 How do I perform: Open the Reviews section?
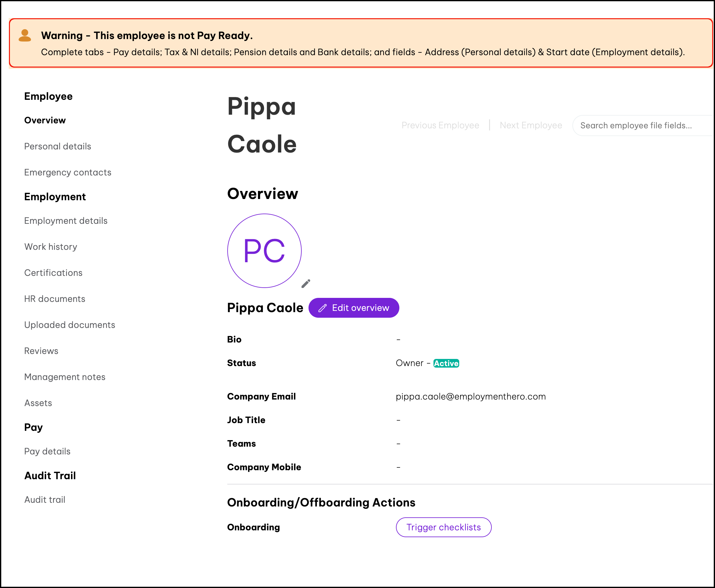(x=41, y=351)
